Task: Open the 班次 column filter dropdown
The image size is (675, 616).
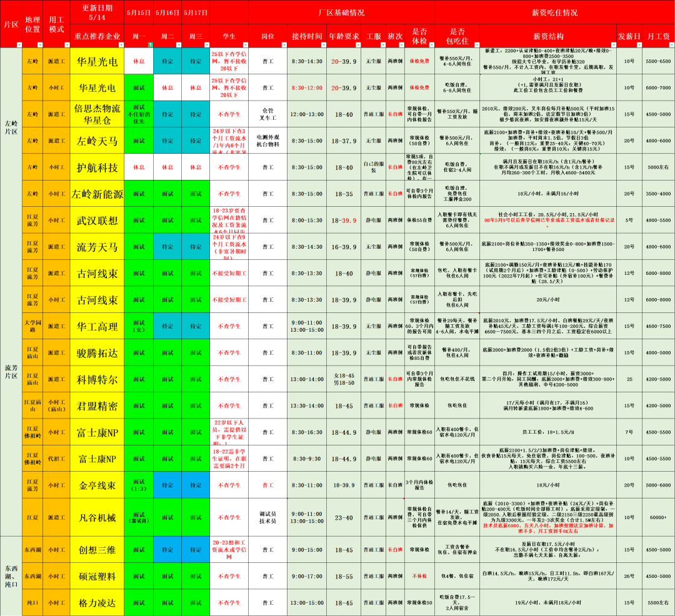Action: coord(401,45)
